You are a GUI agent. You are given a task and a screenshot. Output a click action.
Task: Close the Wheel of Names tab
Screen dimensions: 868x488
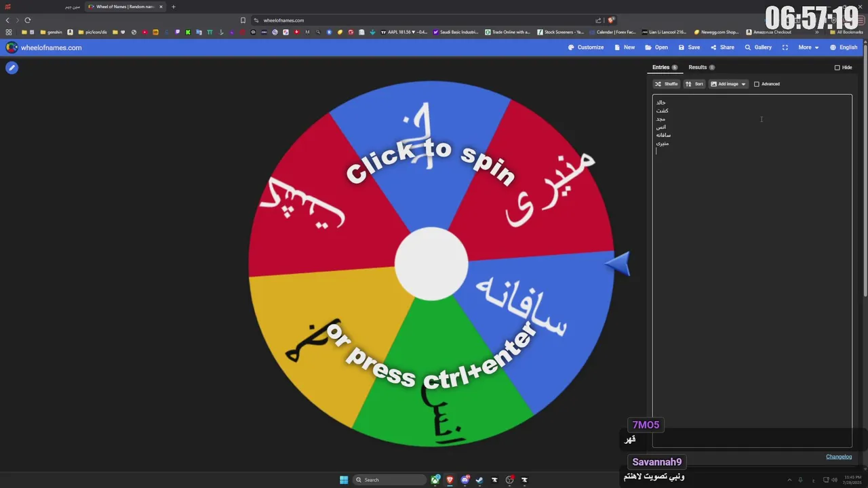pyautogui.click(x=161, y=7)
